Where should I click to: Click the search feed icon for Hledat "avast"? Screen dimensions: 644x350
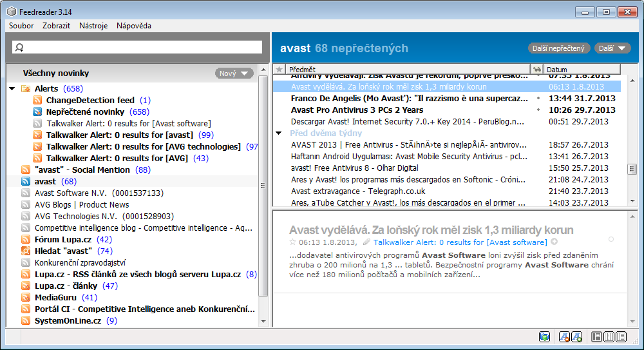(26, 251)
